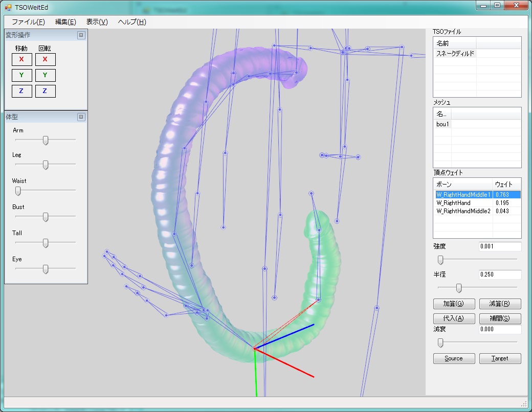
Task: Click the 強度 value input field
Action: coord(500,246)
